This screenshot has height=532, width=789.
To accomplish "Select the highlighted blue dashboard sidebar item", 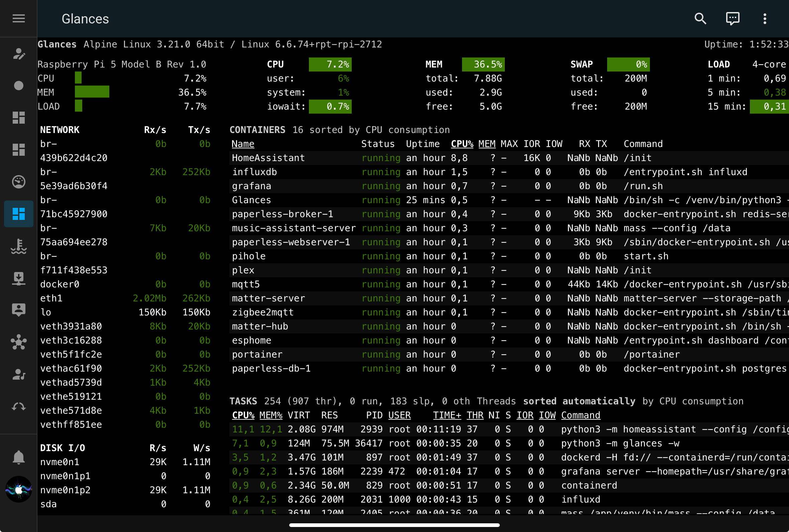I will [x=19, y=214].
